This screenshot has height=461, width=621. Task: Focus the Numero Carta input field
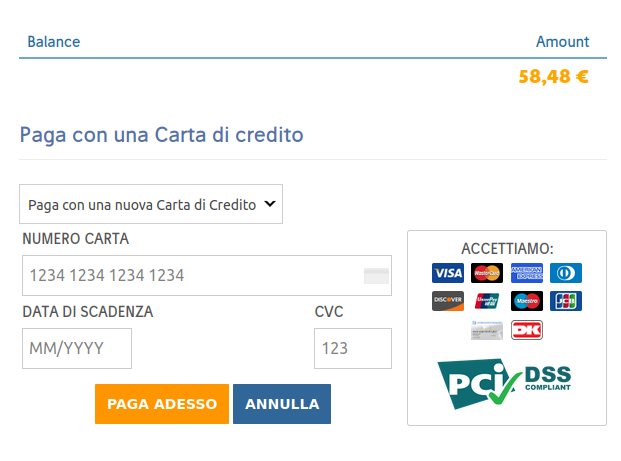(x=207, y=275)
